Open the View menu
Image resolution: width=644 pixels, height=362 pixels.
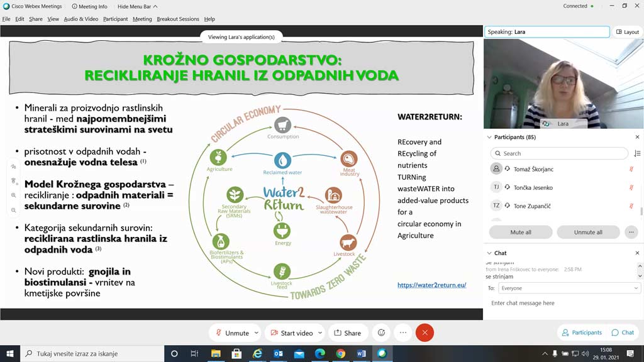tap(53, 19)
